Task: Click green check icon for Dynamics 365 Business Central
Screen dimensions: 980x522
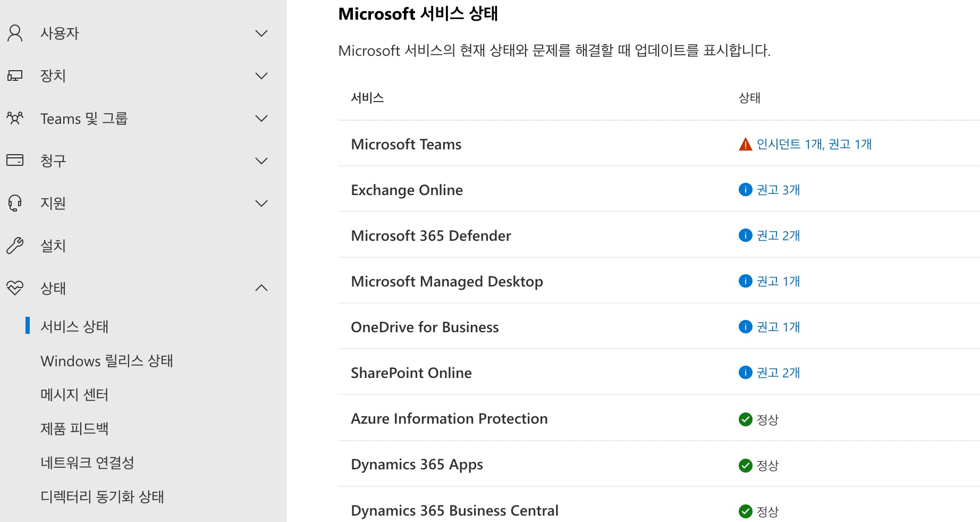Action: click(x=745, y=511)
